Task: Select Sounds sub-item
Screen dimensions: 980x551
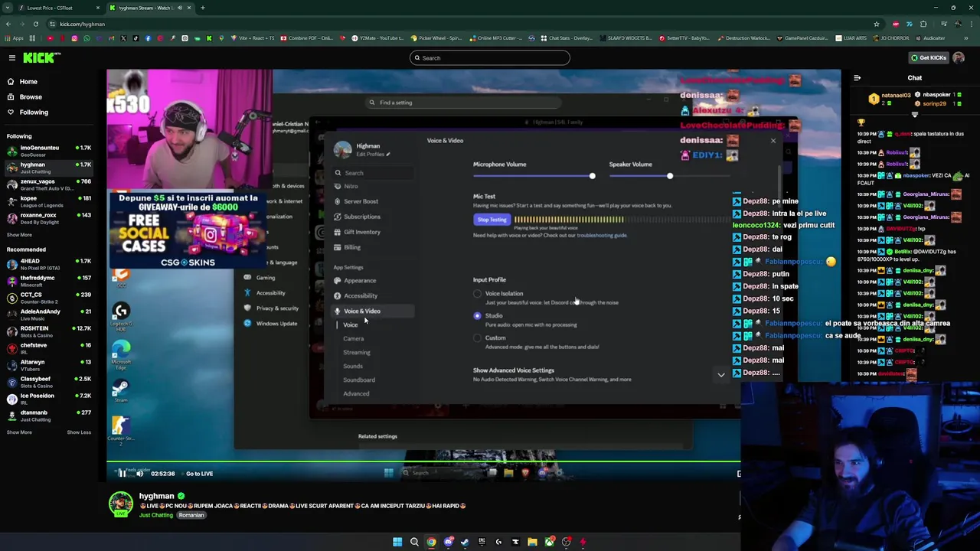Action: (x=353, y=366)
